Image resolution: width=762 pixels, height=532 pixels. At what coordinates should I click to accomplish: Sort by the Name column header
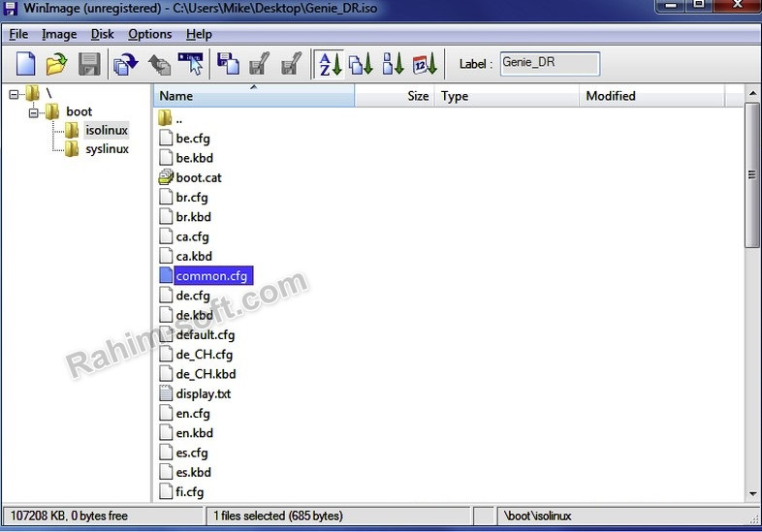254,96
